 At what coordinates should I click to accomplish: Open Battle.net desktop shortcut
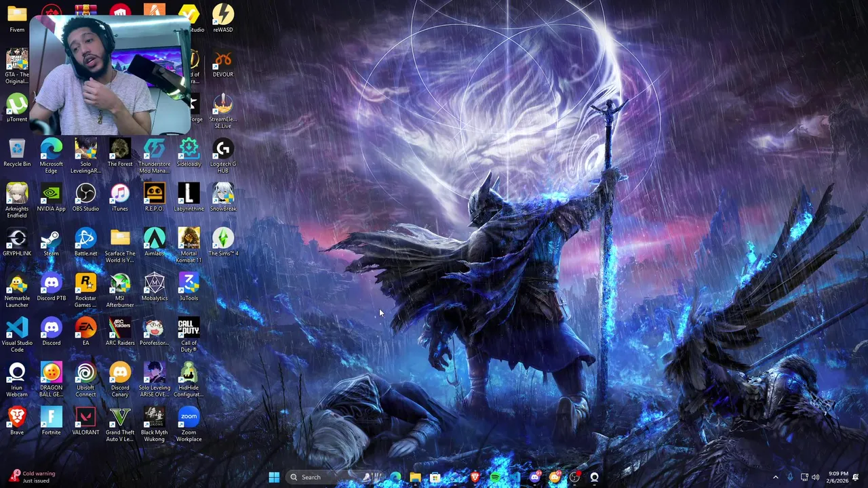pos(85,242)
